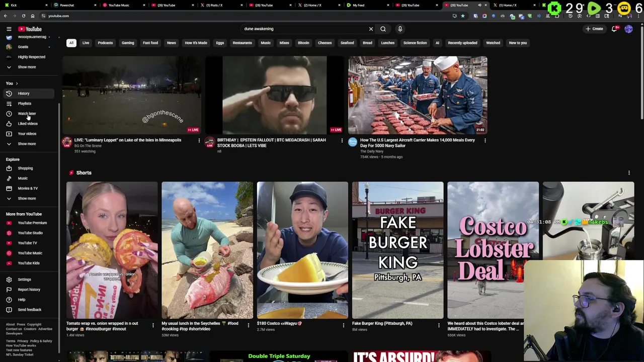644x362 pixels.
Task: Open Report history in the sidebar
Action: click(29, 290)
